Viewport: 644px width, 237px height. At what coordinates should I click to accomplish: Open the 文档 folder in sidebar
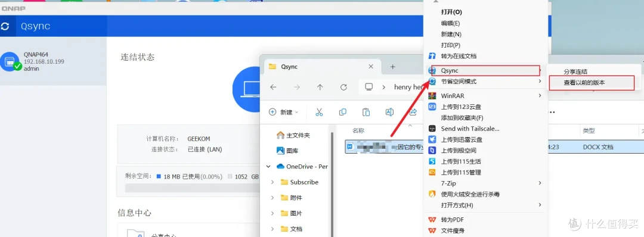pos(291,229)
